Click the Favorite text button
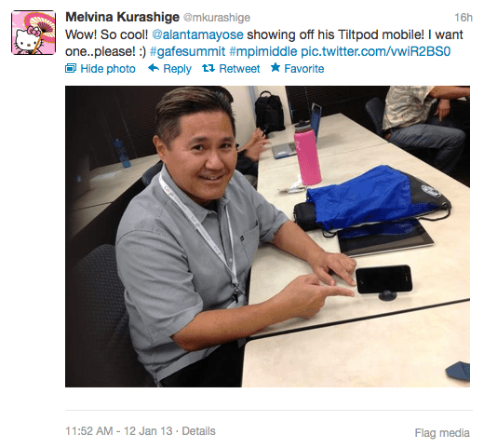Image resolution: width=484 pixels, height=448 pixels. pos(304,69)
